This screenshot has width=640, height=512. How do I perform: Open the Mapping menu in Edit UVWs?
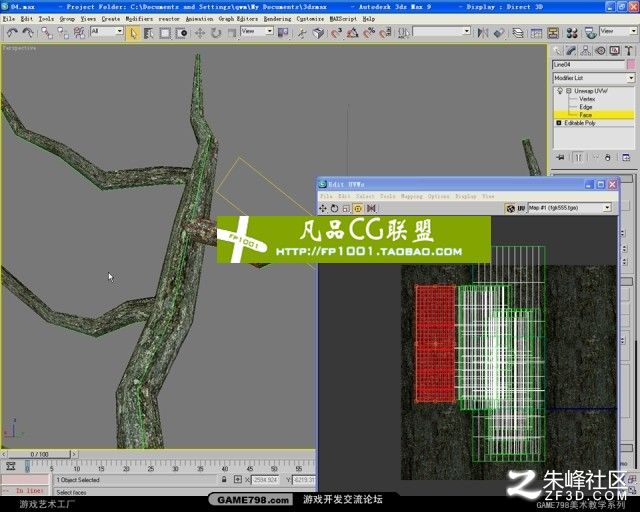point(411,196)
